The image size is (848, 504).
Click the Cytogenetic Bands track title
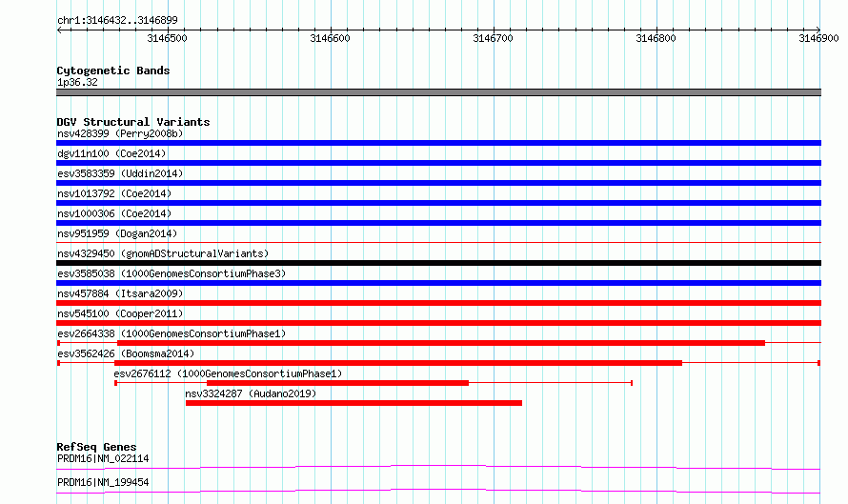point(113,71)
